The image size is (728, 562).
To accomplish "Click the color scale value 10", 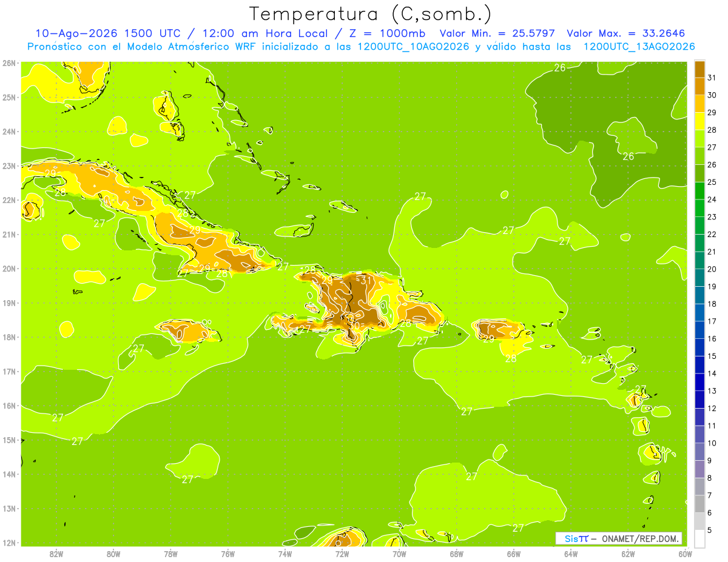I will 713,443.
